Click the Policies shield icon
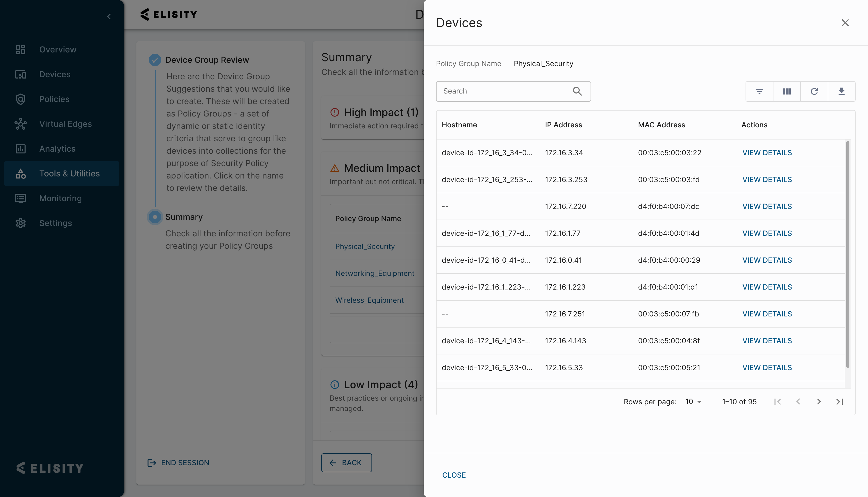Image resolution: width=868 pixels, height=497 pixels. click(20, 99)
